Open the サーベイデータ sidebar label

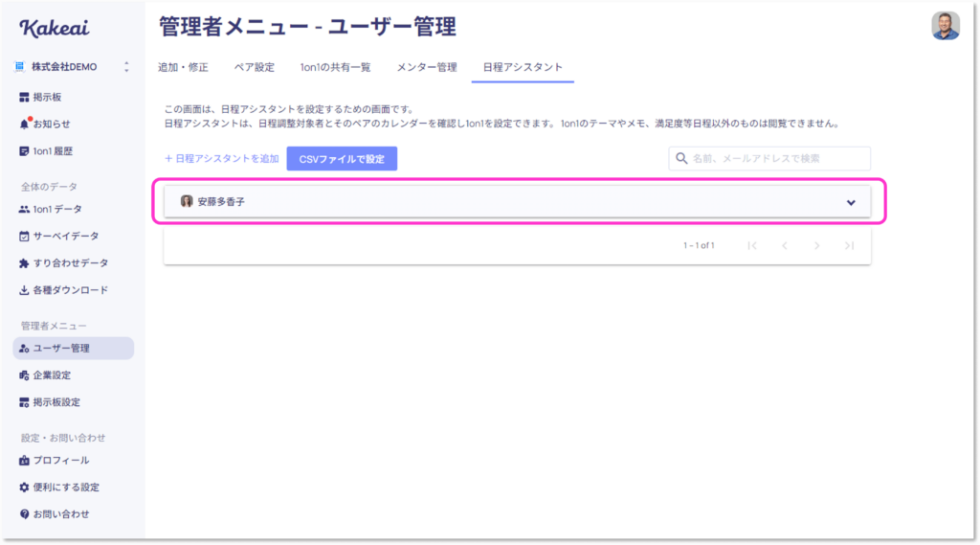(66, 236)
